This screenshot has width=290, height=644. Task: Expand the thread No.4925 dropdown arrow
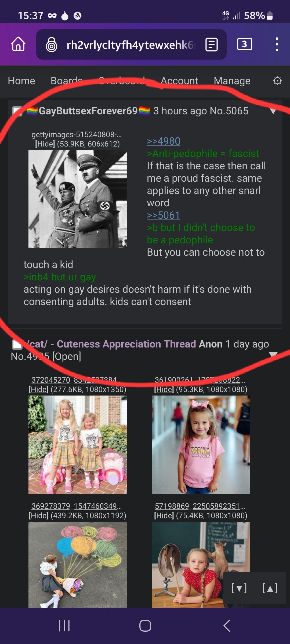point(273,355)
